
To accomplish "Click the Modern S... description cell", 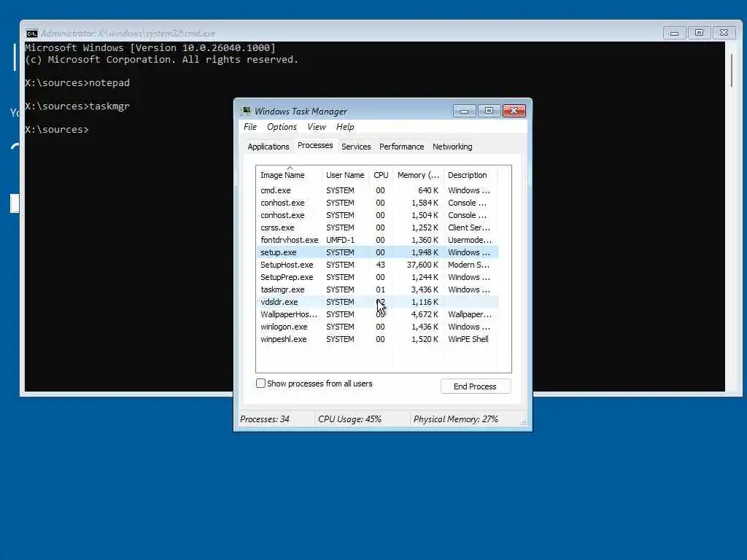I will click(x=468, y=265).
